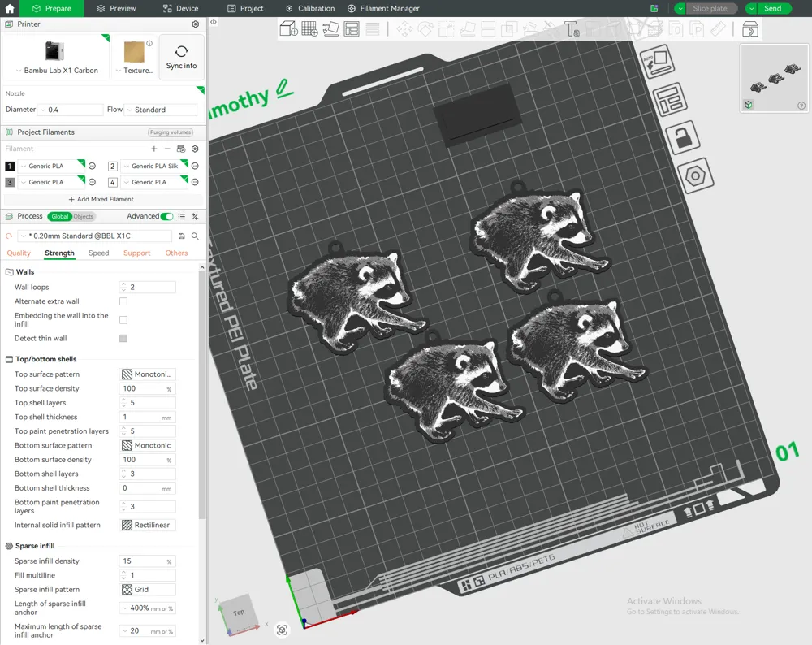
Task: Enable Embedding the wall into infill
Action: coord(123,319)
